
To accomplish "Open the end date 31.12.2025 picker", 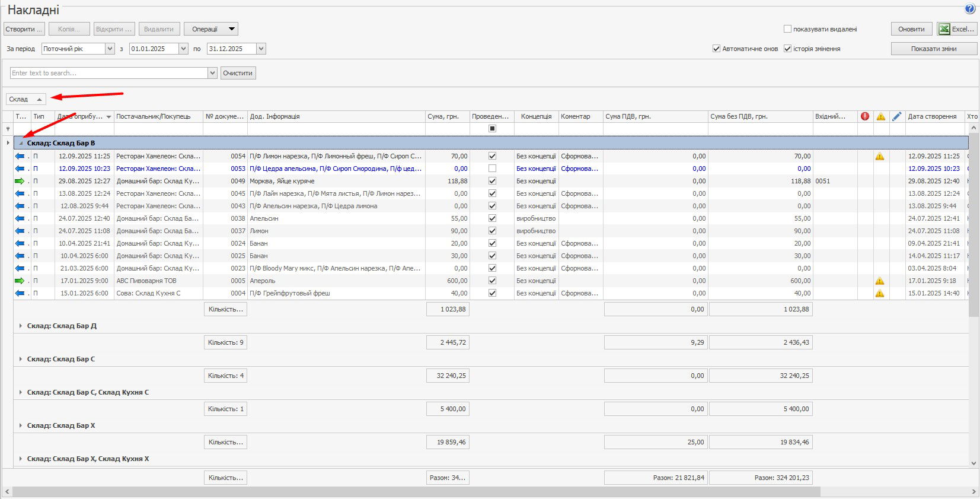I will point(261,49).
